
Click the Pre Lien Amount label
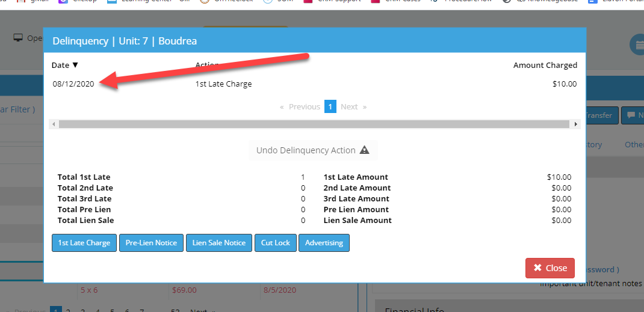coord(356,210)
